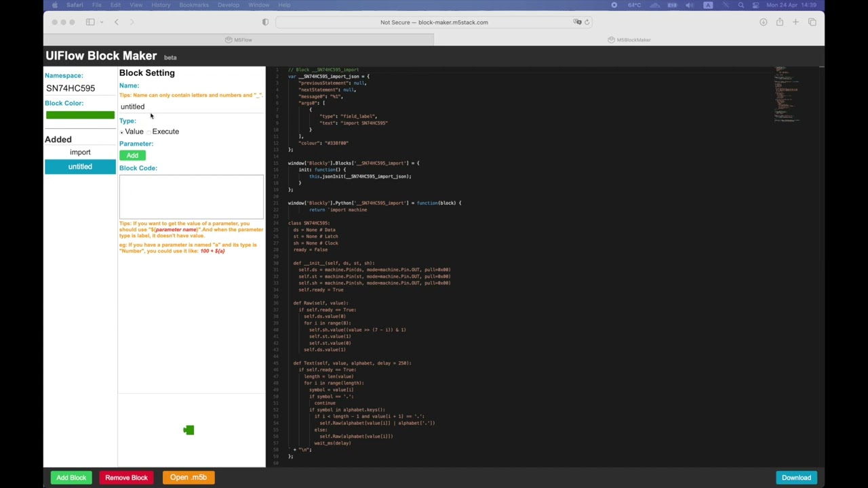
Task: Click the green Add parameter button
Action: [132, 155]
